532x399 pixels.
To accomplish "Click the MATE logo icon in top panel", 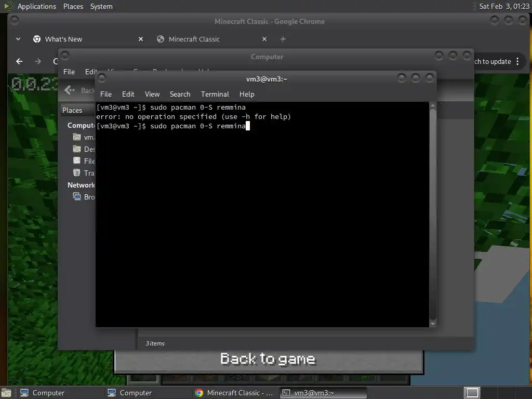I will 8,6.
